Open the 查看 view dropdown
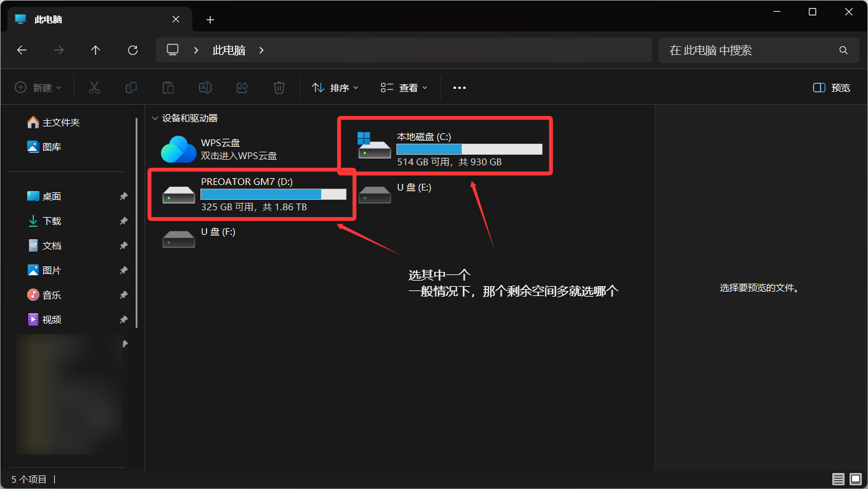868x489 pixels. (404, 88)
